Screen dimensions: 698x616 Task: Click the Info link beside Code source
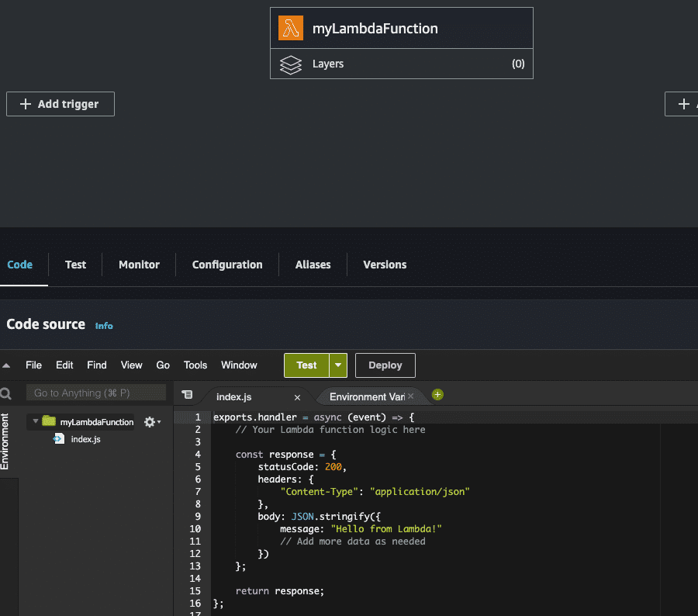point(104,326)
